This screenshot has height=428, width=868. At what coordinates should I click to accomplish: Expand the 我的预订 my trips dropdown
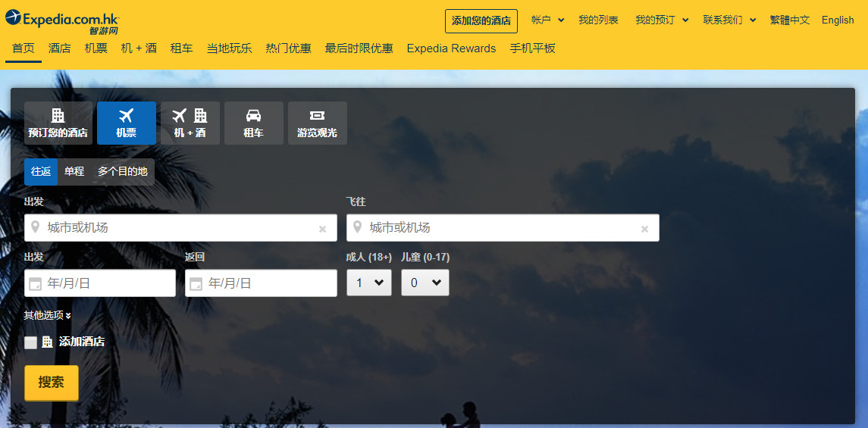click(662, 20)
